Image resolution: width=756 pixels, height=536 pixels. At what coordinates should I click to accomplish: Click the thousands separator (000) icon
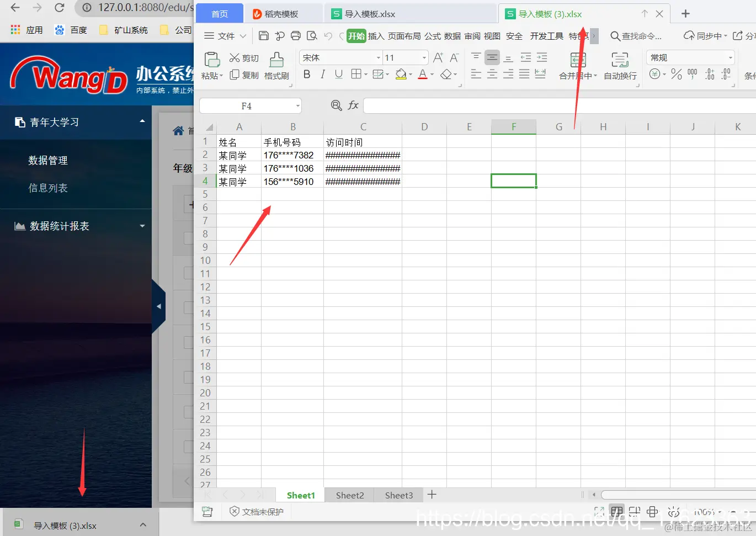tap(693, 74)
